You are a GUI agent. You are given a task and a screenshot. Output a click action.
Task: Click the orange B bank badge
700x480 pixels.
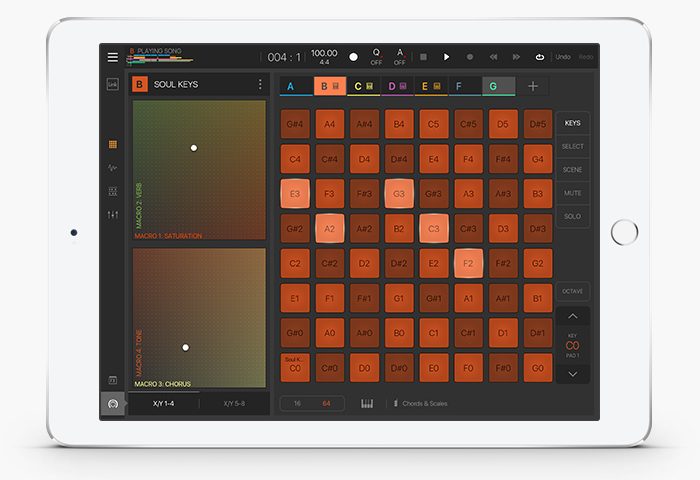pyautogui.click(x=139, y=84)
